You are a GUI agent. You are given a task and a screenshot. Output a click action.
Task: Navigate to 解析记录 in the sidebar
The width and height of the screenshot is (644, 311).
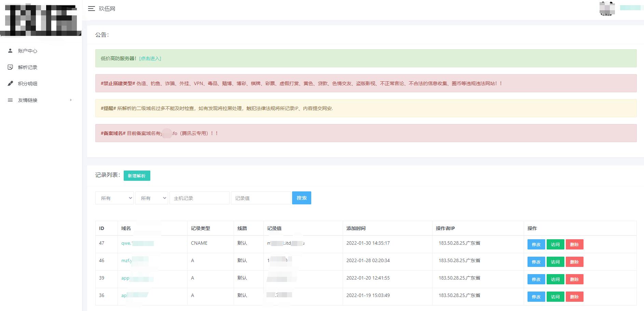point(27,67)
